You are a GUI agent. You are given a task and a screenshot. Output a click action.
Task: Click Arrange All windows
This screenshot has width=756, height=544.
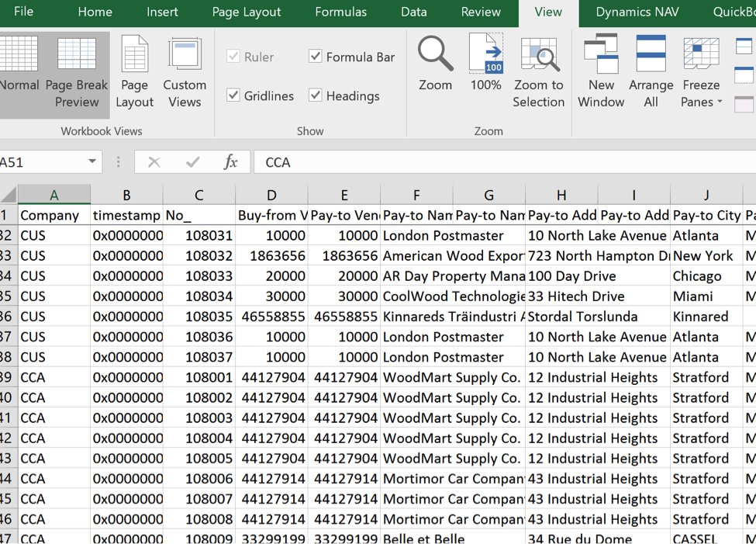tap(651, 72)
